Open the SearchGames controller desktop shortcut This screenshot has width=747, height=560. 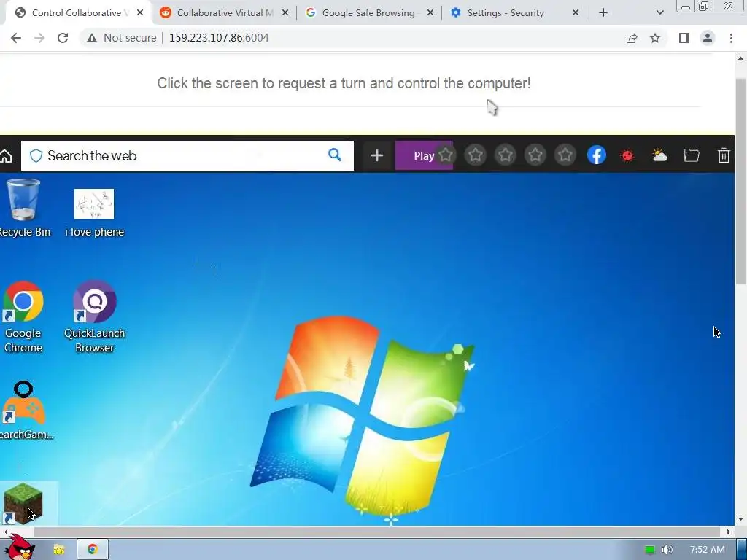click(24, 411)
